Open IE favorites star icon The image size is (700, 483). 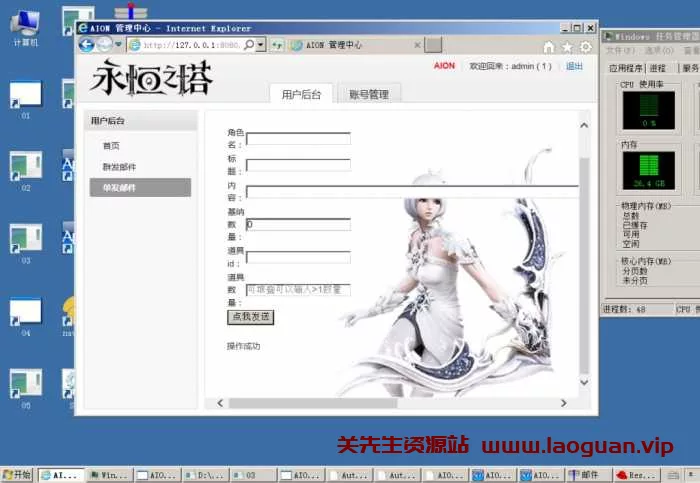click(567, 47)
